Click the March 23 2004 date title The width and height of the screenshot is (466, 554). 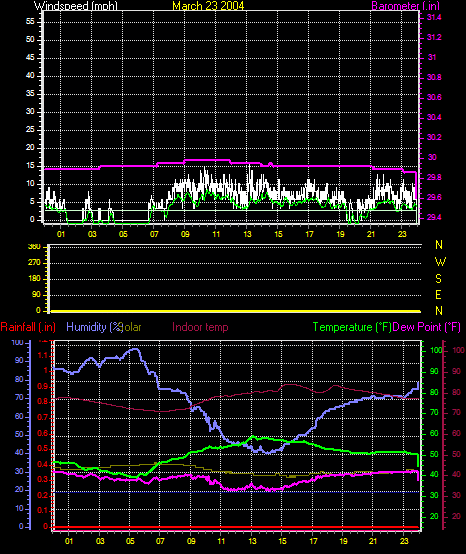point(208,6)
